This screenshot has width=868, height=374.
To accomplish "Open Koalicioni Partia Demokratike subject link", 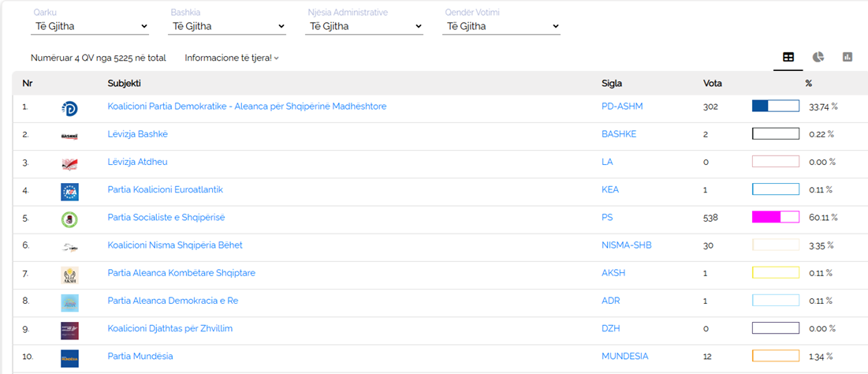I will tap(247, 107).
